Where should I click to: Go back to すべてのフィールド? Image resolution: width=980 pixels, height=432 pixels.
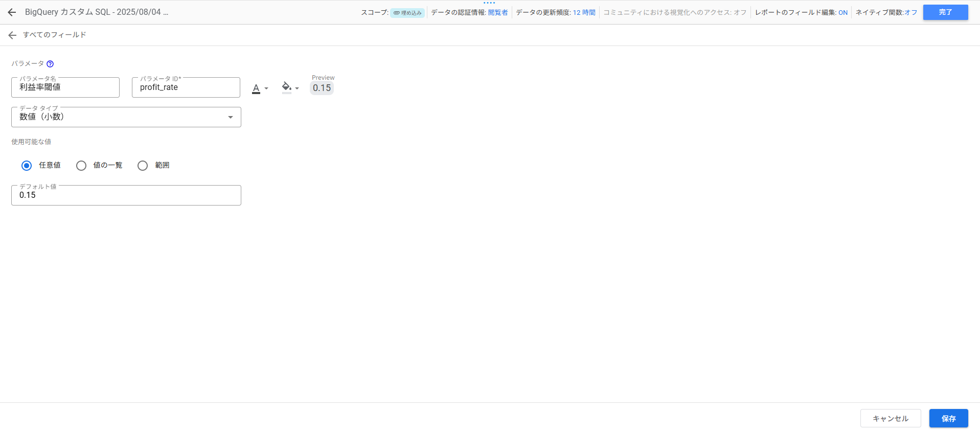click(x=12, y=35)
